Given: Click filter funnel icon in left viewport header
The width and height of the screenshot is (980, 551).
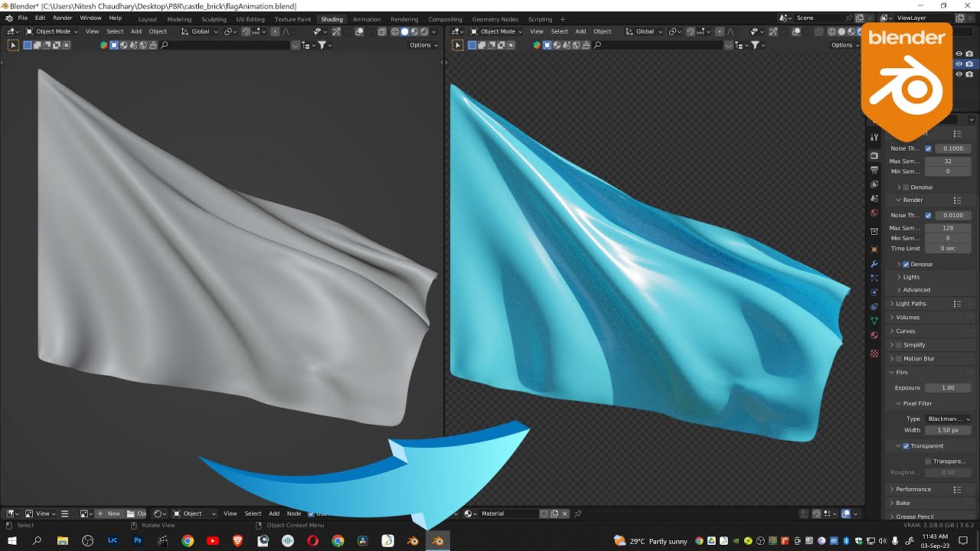Looking at the screenshot, I should [322, 45].
